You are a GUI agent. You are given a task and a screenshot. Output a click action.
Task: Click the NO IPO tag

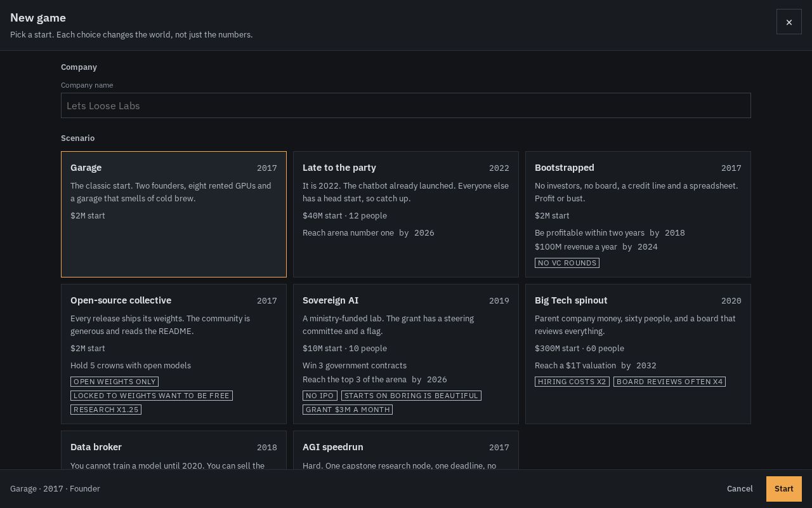(320, 396)
